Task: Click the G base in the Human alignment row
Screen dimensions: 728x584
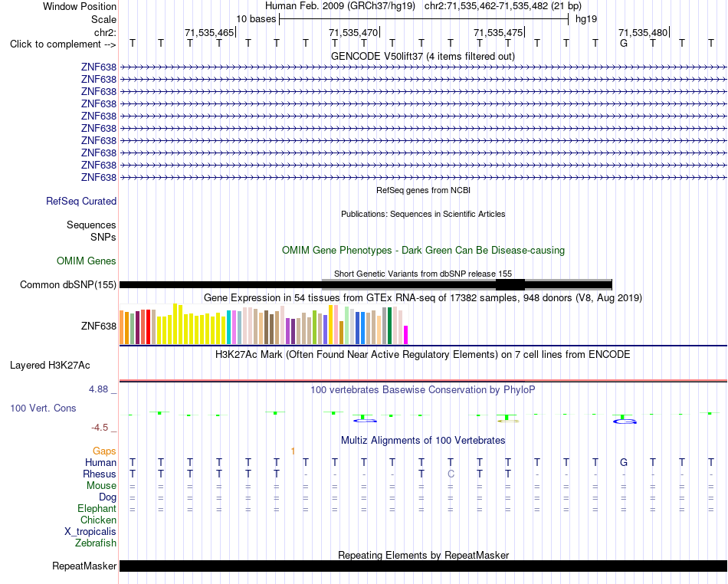Action: point(624,462)
